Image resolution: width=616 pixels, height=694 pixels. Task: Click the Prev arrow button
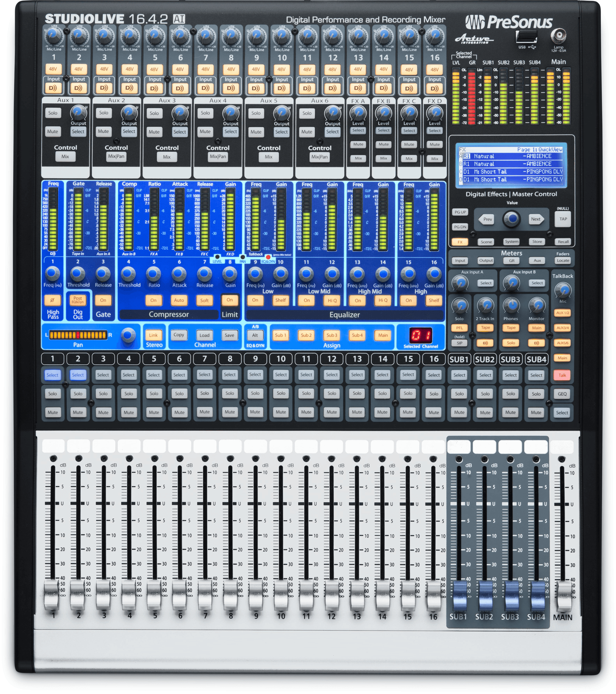click(x=487, y=219)
